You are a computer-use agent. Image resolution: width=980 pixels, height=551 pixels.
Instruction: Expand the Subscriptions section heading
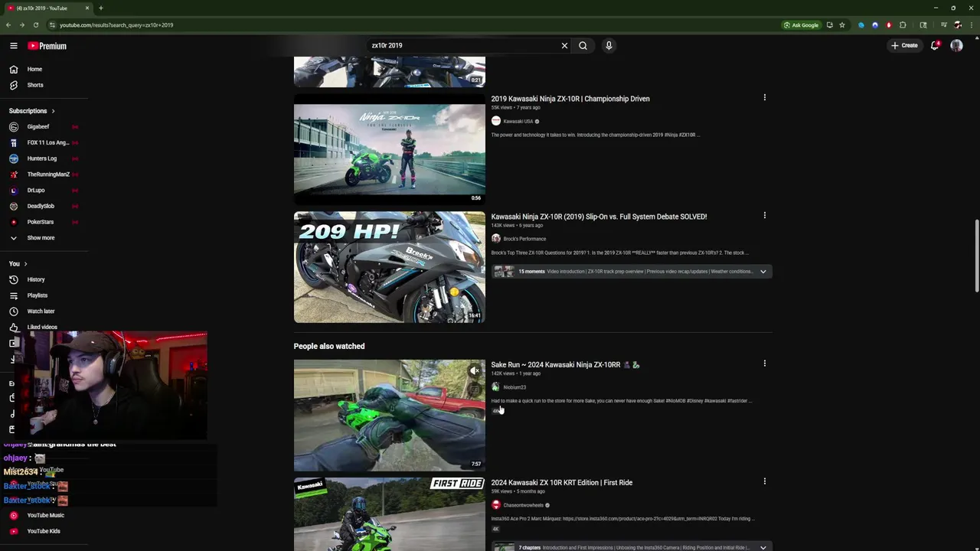[x=32, y=111]
